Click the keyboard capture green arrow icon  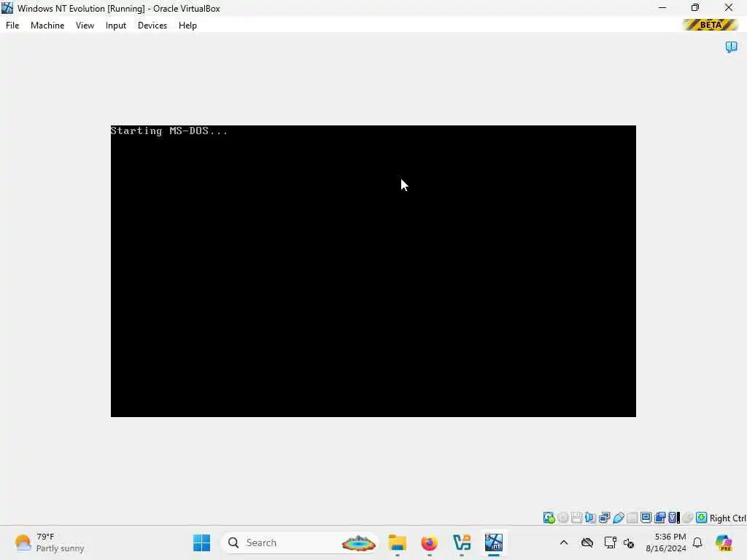point(701,518)
